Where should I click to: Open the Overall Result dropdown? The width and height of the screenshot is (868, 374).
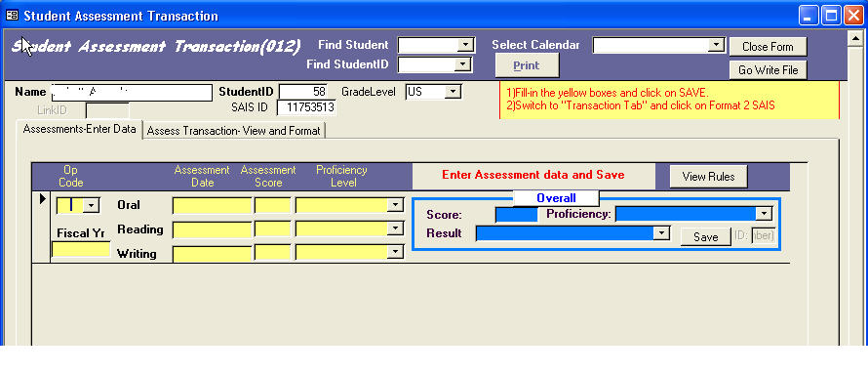[x=661, y=233]
